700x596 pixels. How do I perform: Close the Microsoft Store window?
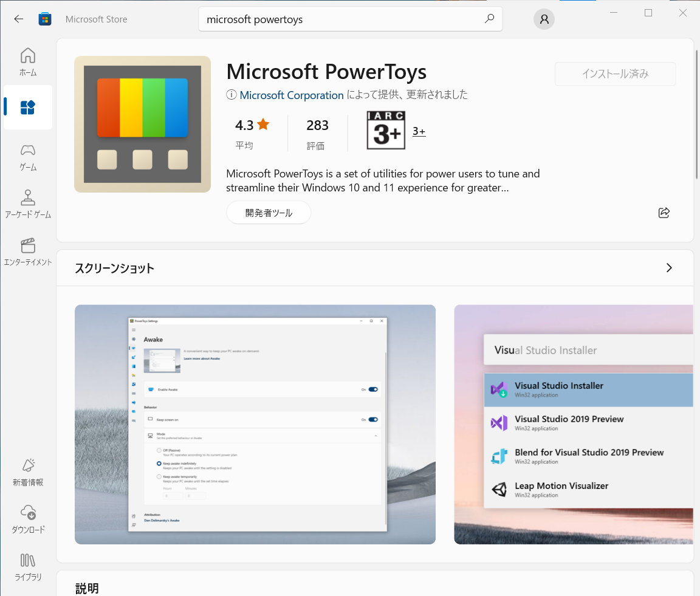click(x=682, y=13)
